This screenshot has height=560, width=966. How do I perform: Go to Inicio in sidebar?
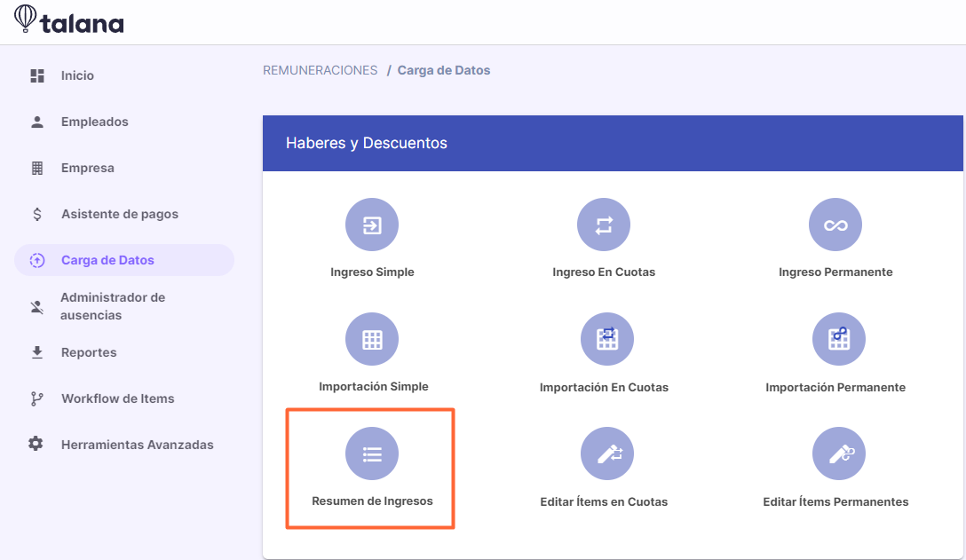point(77,75)
